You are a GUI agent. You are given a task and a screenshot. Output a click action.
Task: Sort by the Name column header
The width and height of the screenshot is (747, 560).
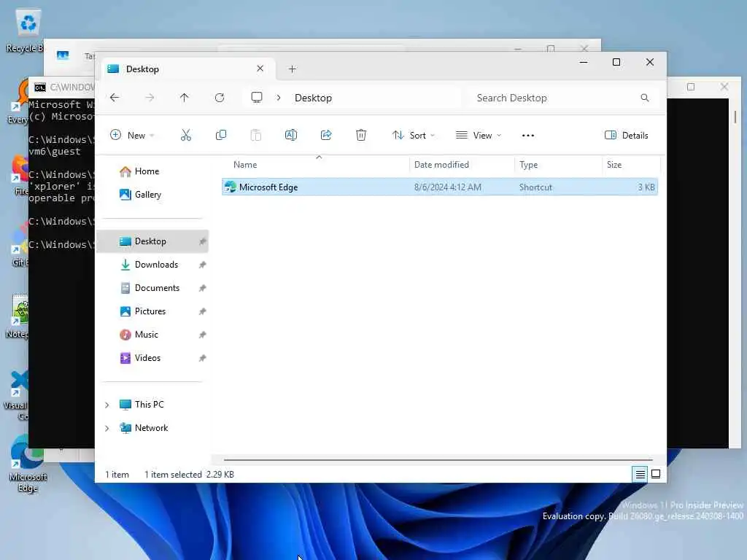point(314,165)
